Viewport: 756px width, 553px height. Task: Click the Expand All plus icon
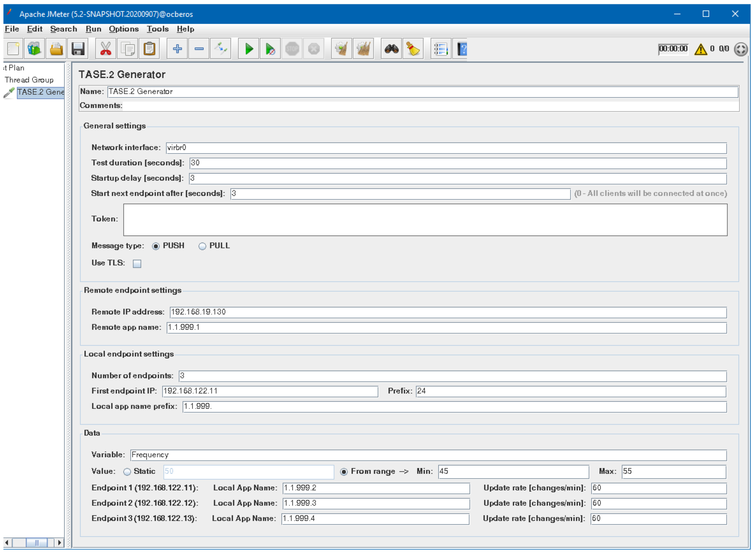coord(177,49)
